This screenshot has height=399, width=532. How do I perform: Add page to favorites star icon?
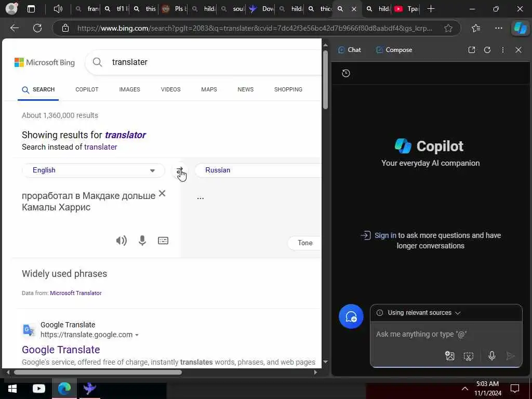coord(448,28)
